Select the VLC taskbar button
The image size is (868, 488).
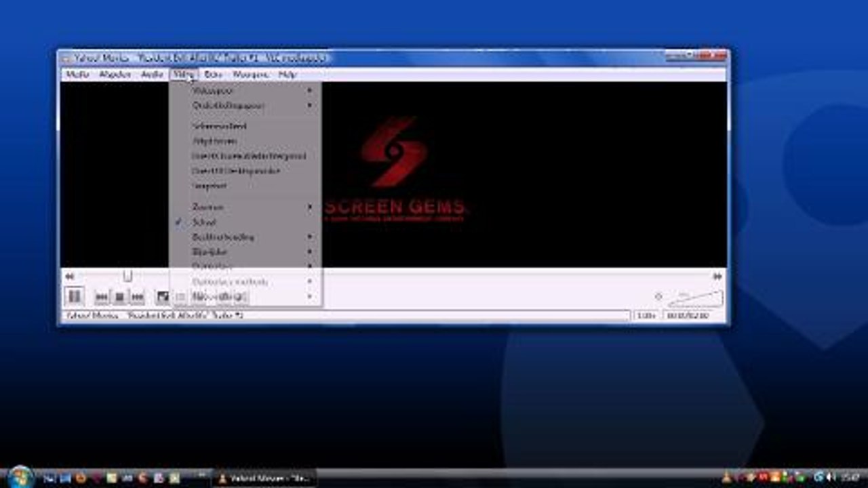click(264, 479)
